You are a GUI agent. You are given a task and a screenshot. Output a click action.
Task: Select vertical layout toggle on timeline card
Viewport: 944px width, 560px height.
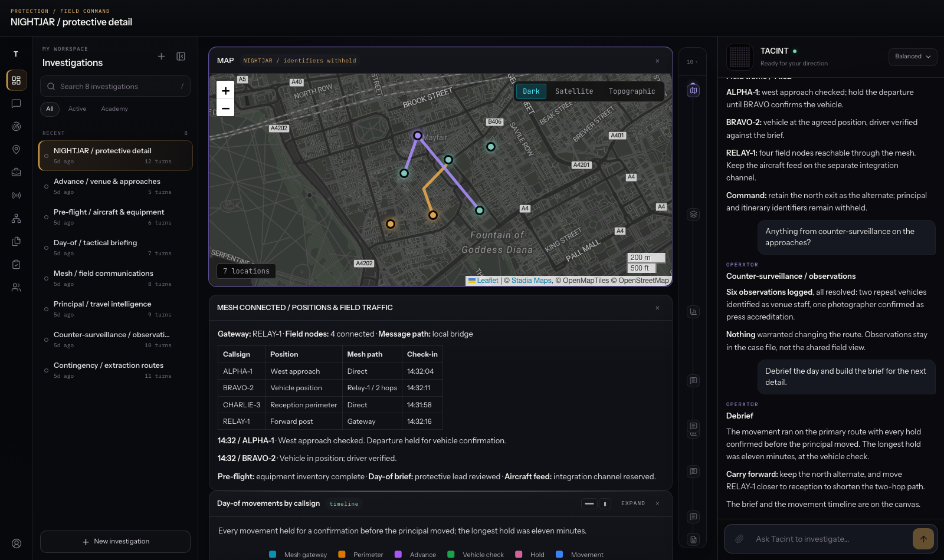(x=605, y=503)
